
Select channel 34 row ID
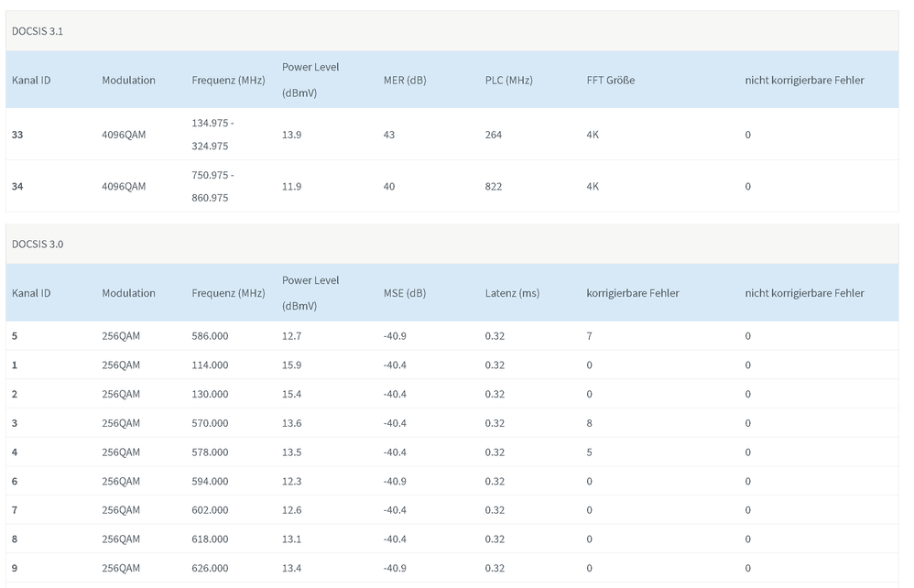[17, 187]
